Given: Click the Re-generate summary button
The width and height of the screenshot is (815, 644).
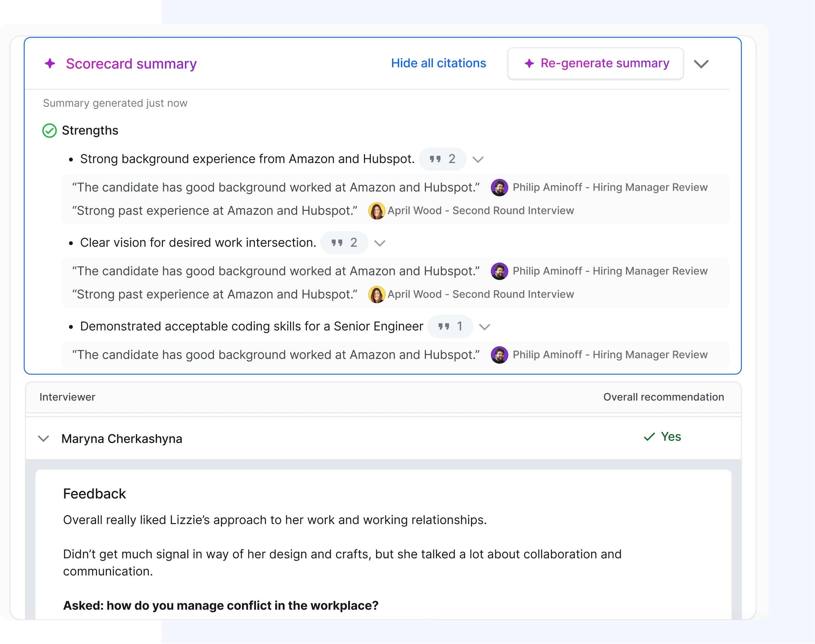Looking at the screenshot, I should tap(595, 63).
